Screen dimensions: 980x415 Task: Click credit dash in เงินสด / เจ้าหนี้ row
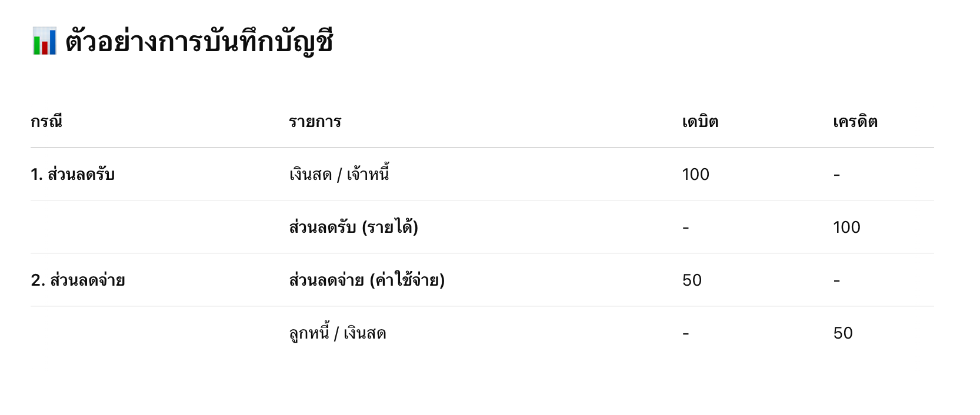836,175
